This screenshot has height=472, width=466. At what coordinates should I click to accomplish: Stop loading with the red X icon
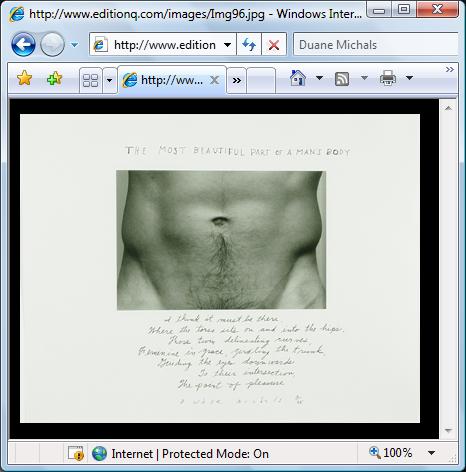274,44
